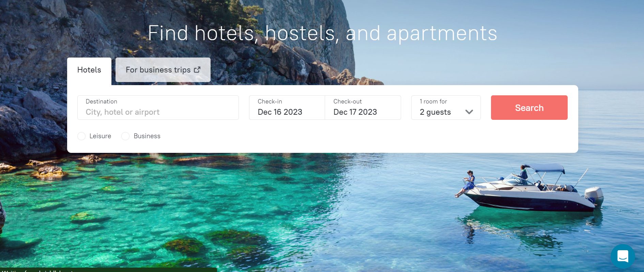The image size is (644, 272).
Task: Click the Leisure label text
Action: coord(100,136)
